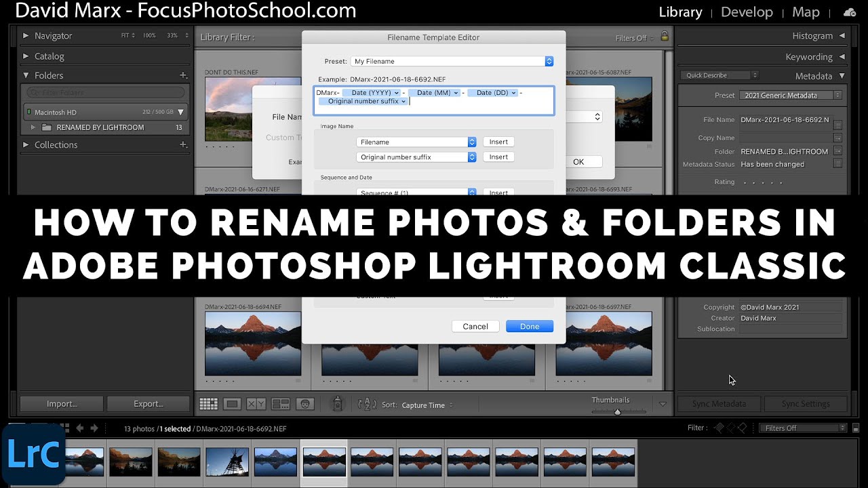Set Navigator zoom to 100%

[x=149, y=35]
